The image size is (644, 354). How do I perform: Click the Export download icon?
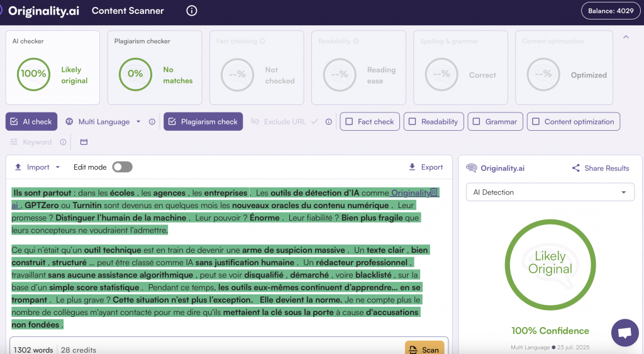(413, 167)
